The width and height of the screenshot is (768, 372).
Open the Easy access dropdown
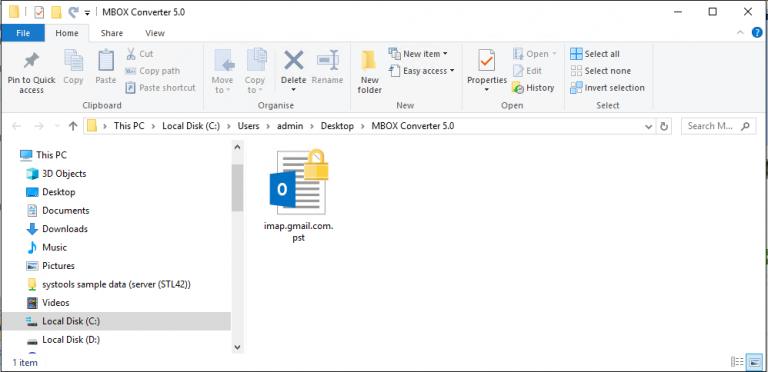coord(422,70)
